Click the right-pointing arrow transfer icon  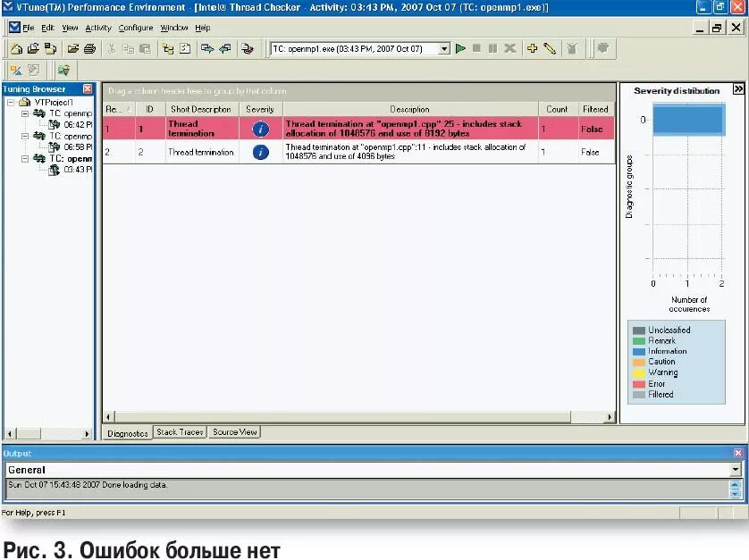point(207,49)
